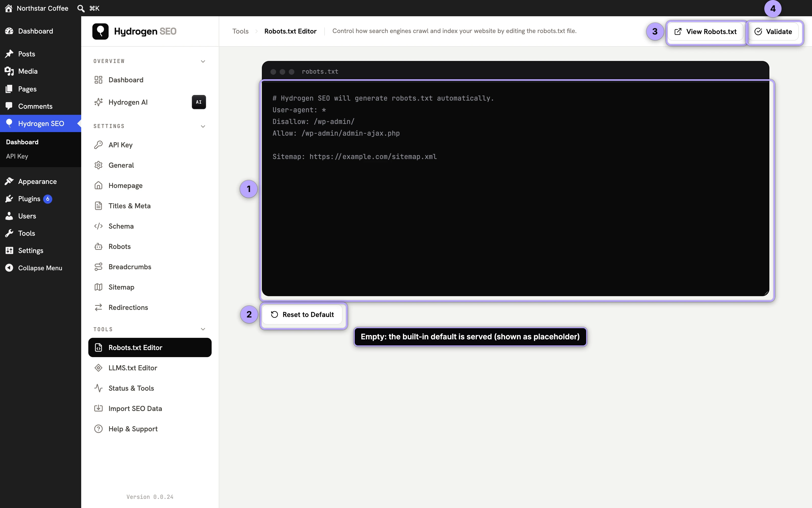Screen dimensions: 812x508
Task: Click the Sitemap map icon
Action: (98, 287)
